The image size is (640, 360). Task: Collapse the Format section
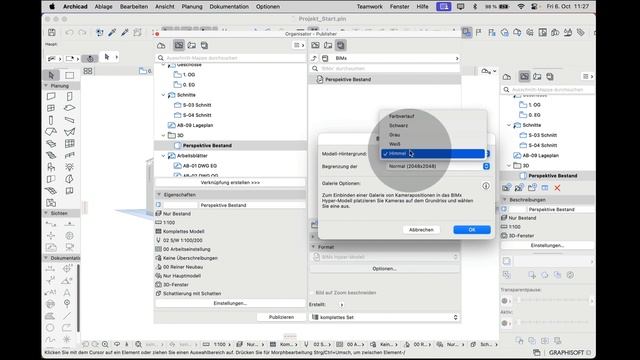[x=313, y=247]
